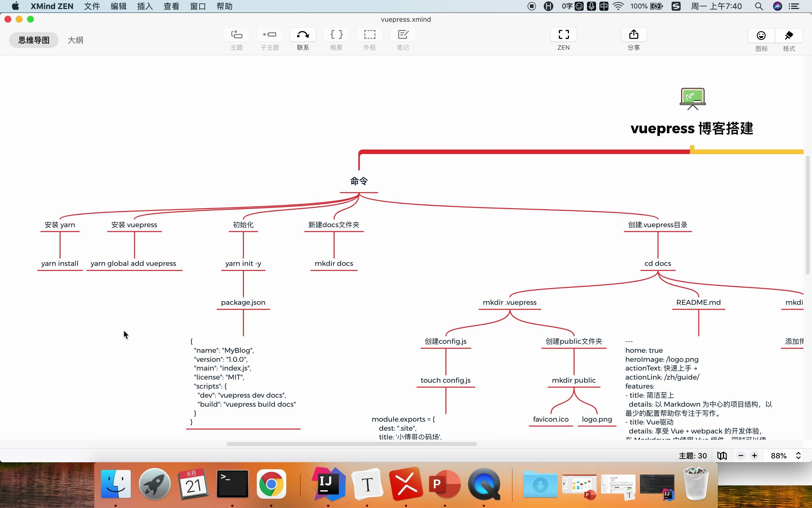Open the 插入 menu

145,6
